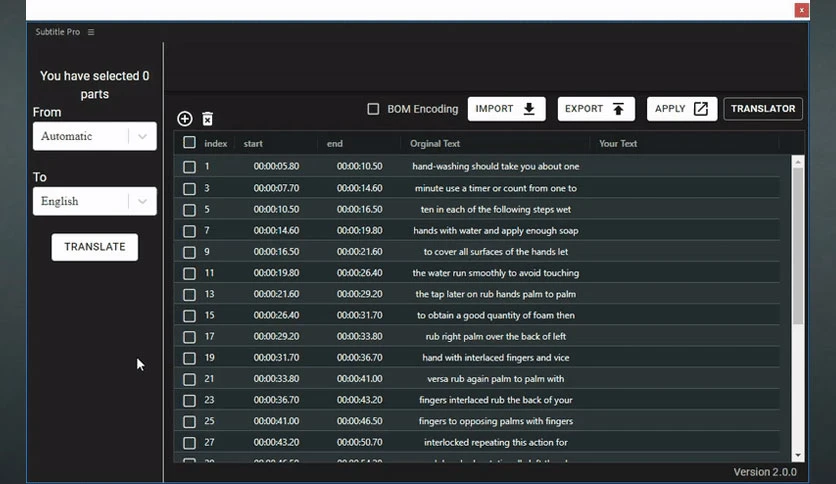
Task: Click start time 00:00:05.80
Action: 276,166
